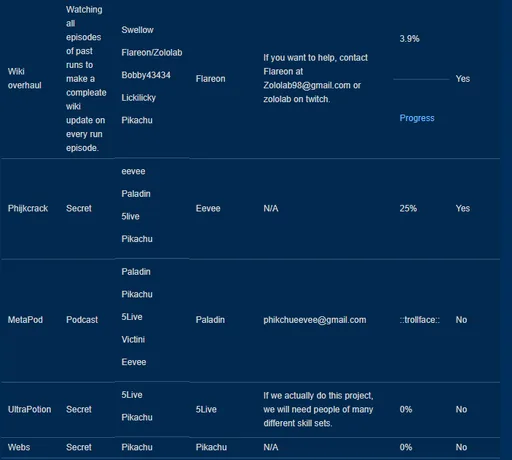Click Bobby43434 member name
The width and height of the screenshot is (512, 460).
click(x=146, y=75)
